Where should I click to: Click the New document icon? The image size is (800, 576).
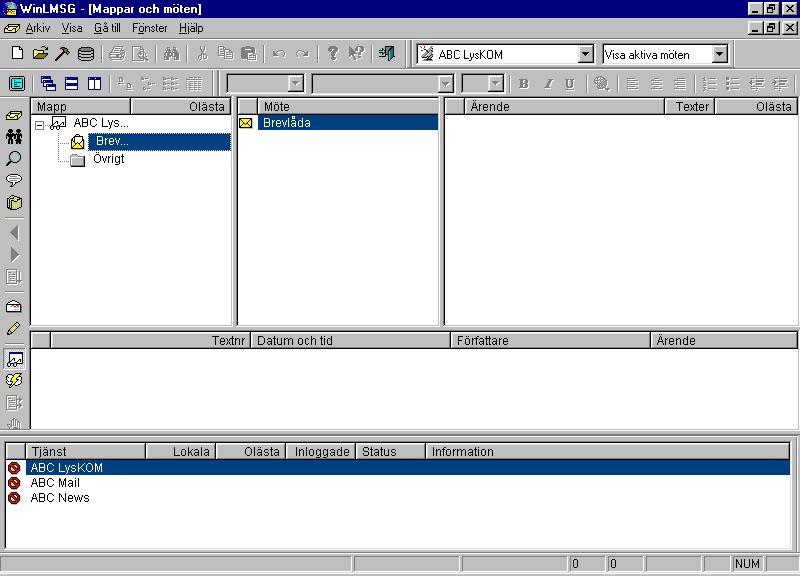pos(17,53)
